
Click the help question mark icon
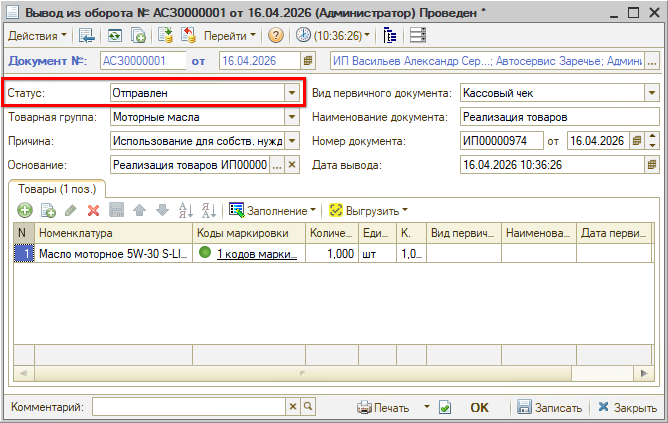click(x=275, y=35)
